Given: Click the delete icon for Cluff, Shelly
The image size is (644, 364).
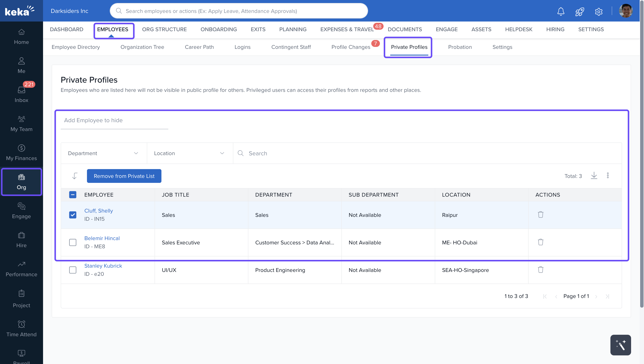Looking at the screenshot, I should pos(540,214).
